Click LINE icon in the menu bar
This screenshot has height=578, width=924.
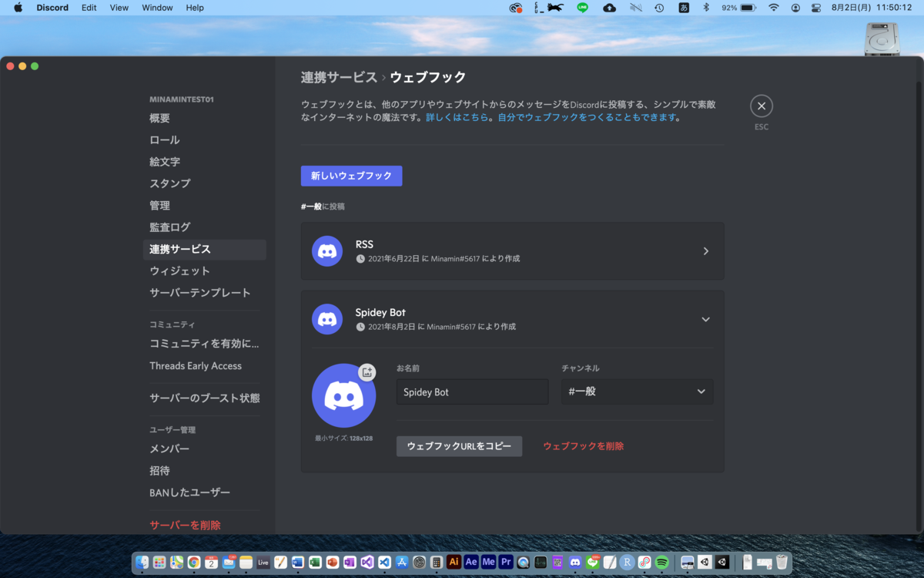(x=582, y=8)
